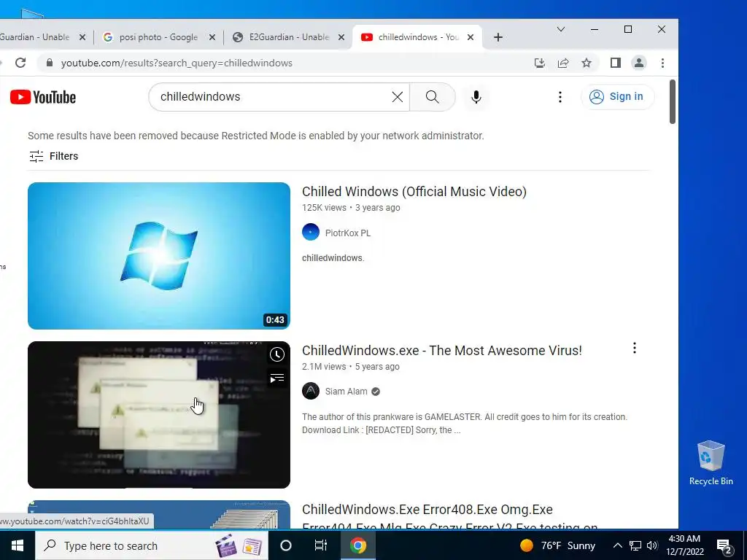Viewport: 747px width, 560px height.
Task: Click the YouTube page scrollbar
Action: coord(672,102)
